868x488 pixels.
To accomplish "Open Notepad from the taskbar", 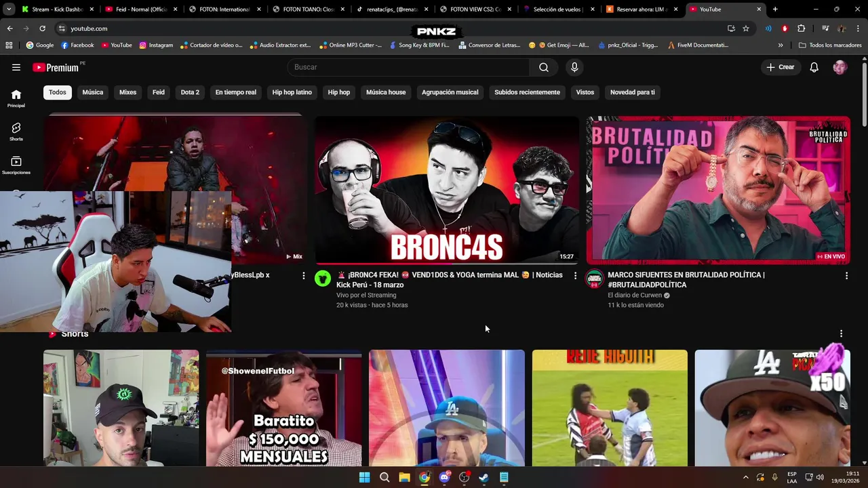I will 504,477.
